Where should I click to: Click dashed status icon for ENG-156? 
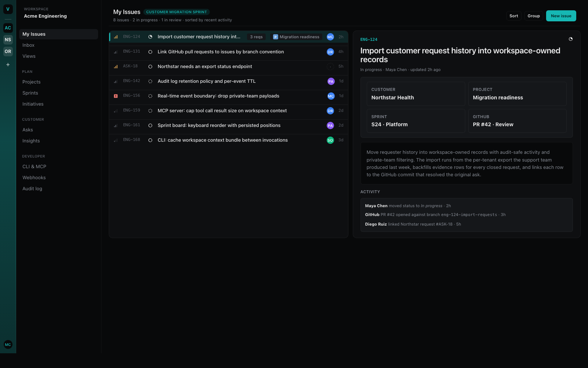tap(150, 96)
